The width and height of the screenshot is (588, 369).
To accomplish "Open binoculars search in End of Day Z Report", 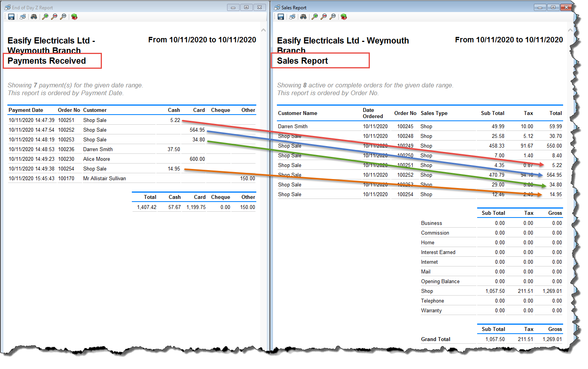I will (34, 17).
